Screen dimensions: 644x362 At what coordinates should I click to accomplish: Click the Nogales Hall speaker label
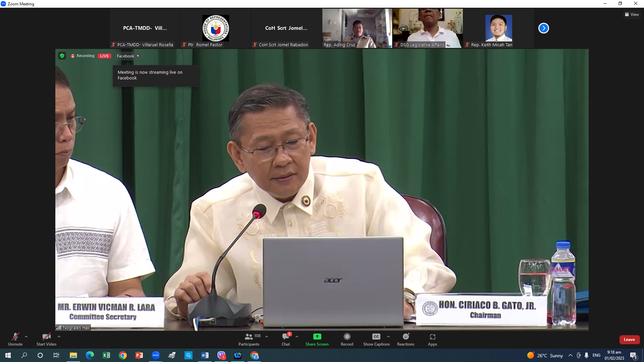coord(73,327)
